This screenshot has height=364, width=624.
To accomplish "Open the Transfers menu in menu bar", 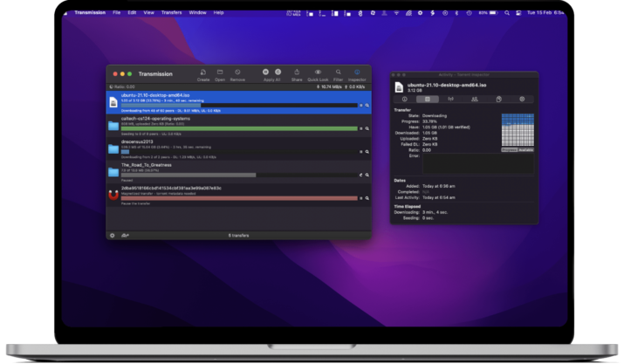I will click(173, 13).
